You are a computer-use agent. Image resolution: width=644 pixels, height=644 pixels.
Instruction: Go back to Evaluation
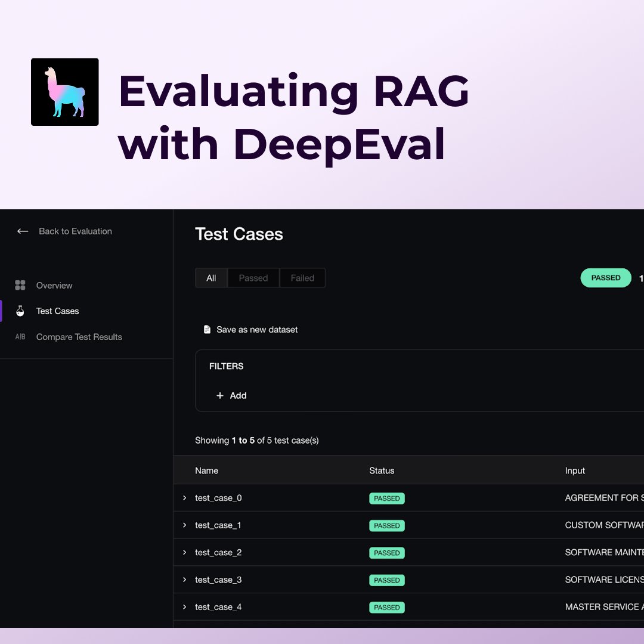(75, 231)
